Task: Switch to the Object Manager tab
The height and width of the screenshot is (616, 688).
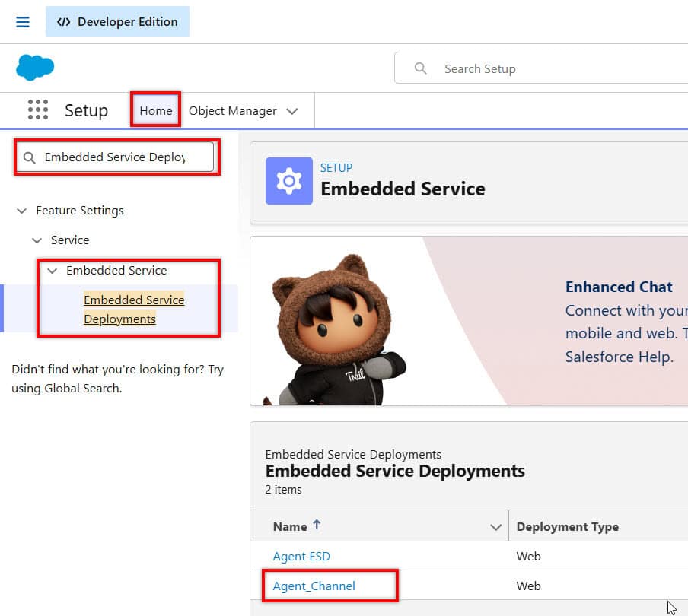Action: (x=233, y=111)
